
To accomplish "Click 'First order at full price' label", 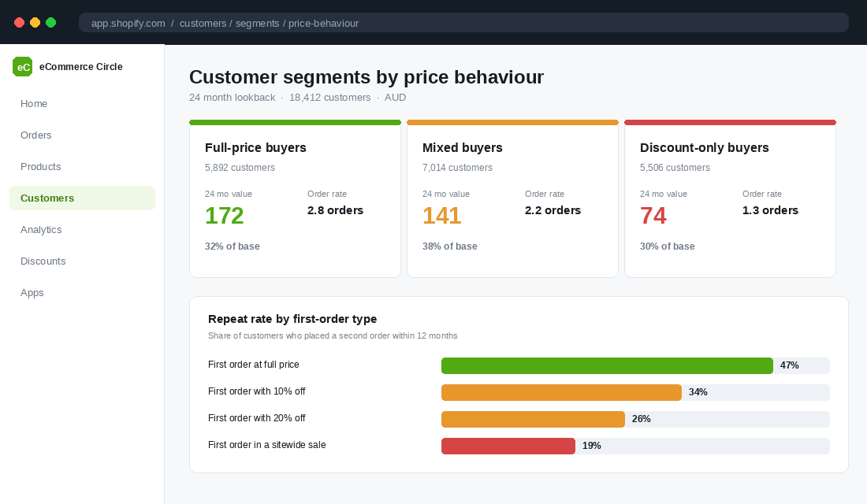I will point(253,365).
